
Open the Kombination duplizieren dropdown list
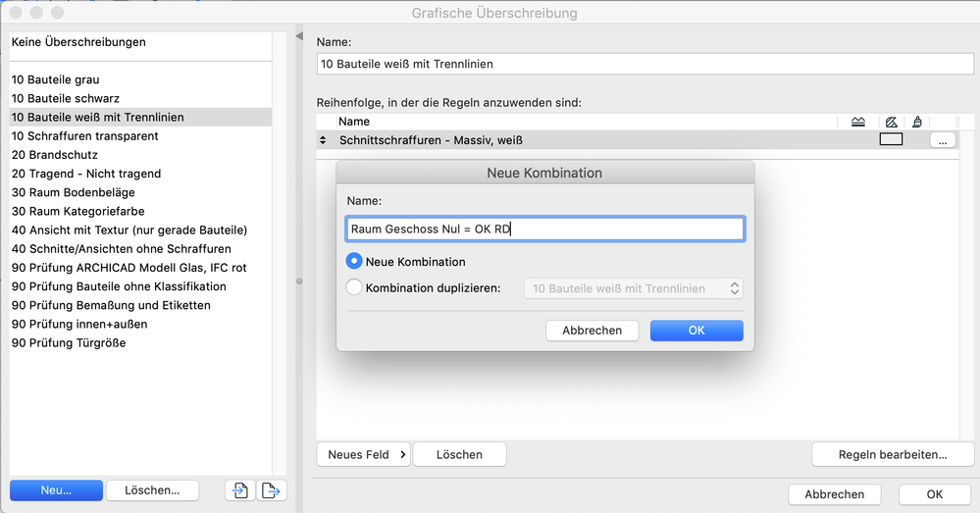634,288
